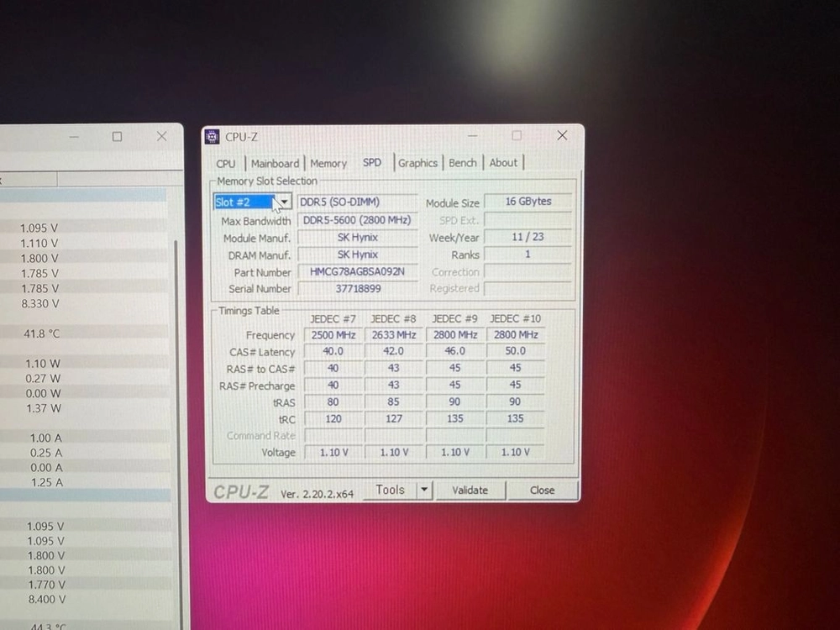840x630 pixels.
Task: Click the JEDEC #7 column header
Action: pyautogui.click(x=333, y=318)
